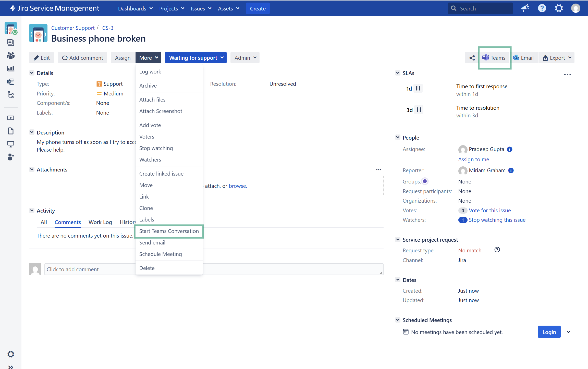This screenshot has width=588, height=369.
Task: Open the Export dropdown
Action: click(x=557, y=58)
